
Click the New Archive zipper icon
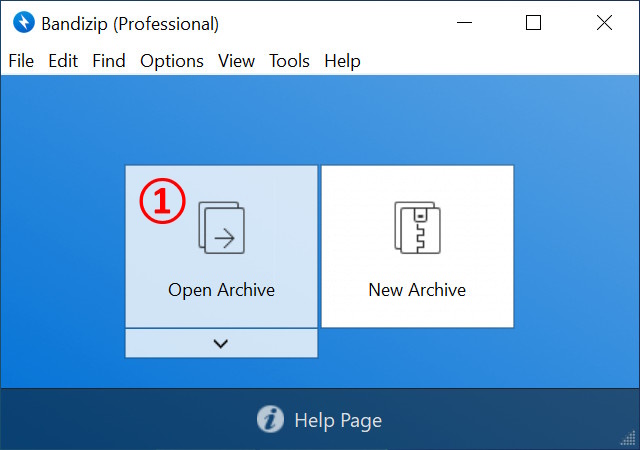point(416,228)
